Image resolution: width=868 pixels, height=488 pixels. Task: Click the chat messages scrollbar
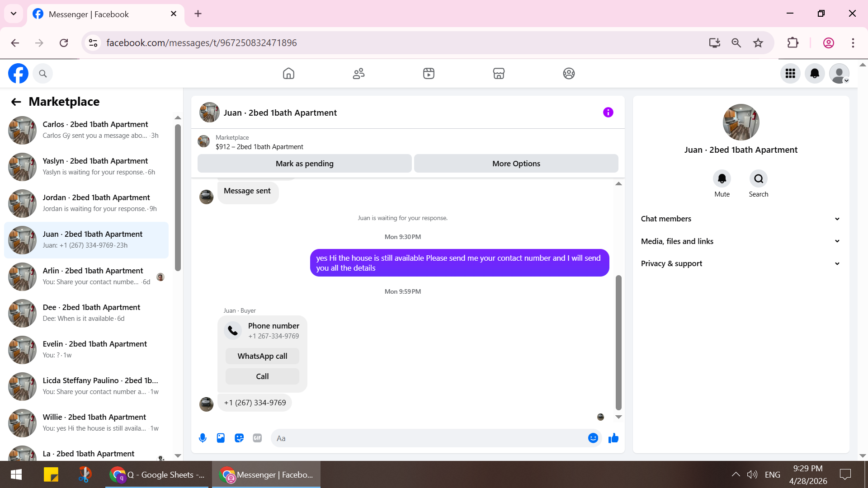[618, 342]
